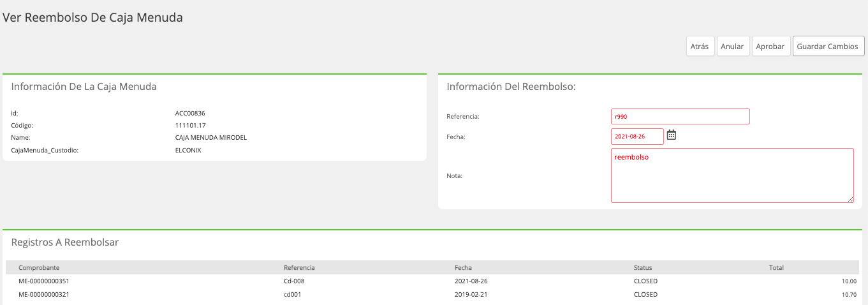Click CAJA MENUDA MIRODEL name value
868x305 pixels.
(x=210, y=137)
